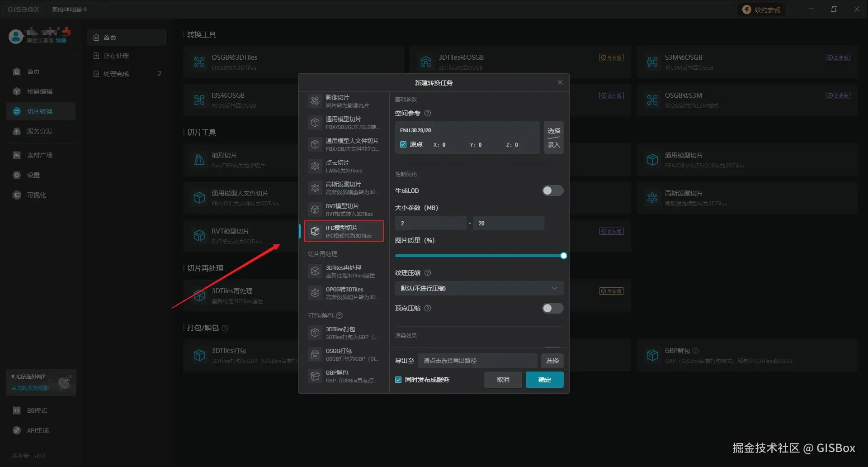868x467 pixels.
Task: Click the help icon beside 打包/解包 in the dialog
Action: coord(339,315)
